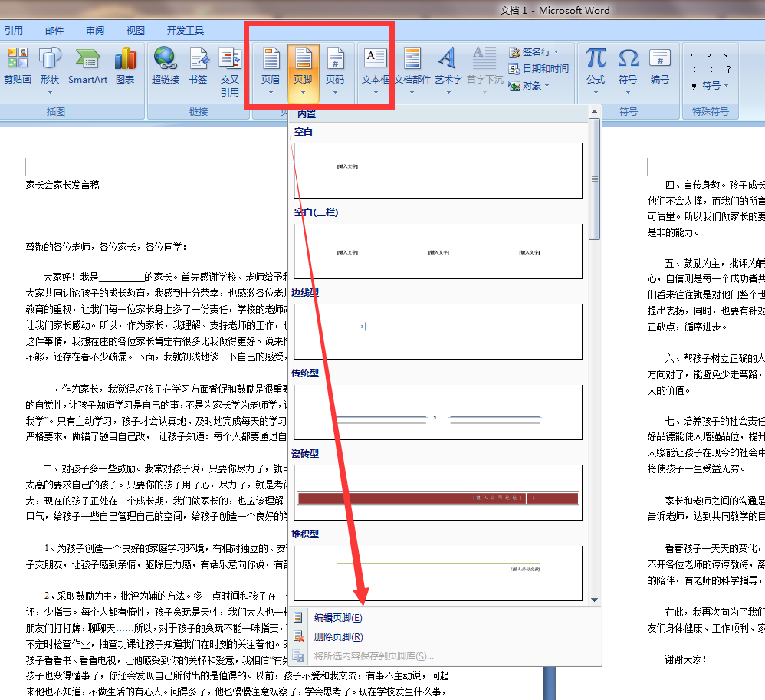Select the Blank (空白) footer thumbnail
765x700 pixels.
[438, 170]
